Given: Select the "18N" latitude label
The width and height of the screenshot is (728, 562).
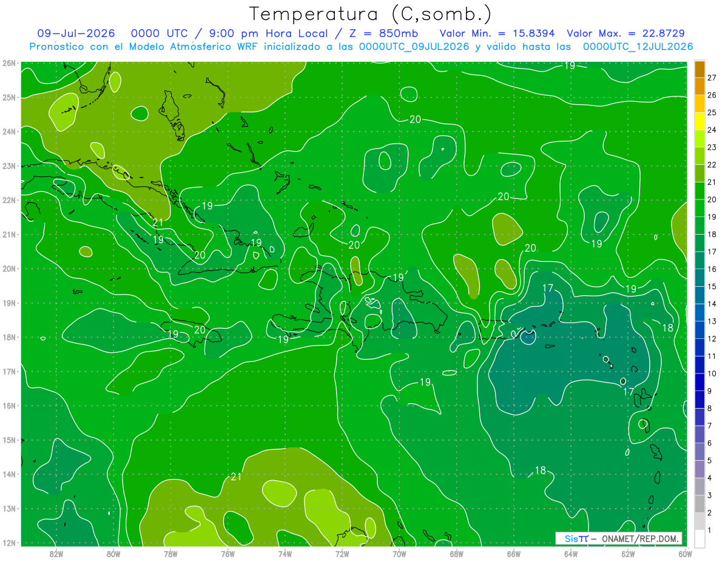Looking at the screenshot, I should 8,337.
